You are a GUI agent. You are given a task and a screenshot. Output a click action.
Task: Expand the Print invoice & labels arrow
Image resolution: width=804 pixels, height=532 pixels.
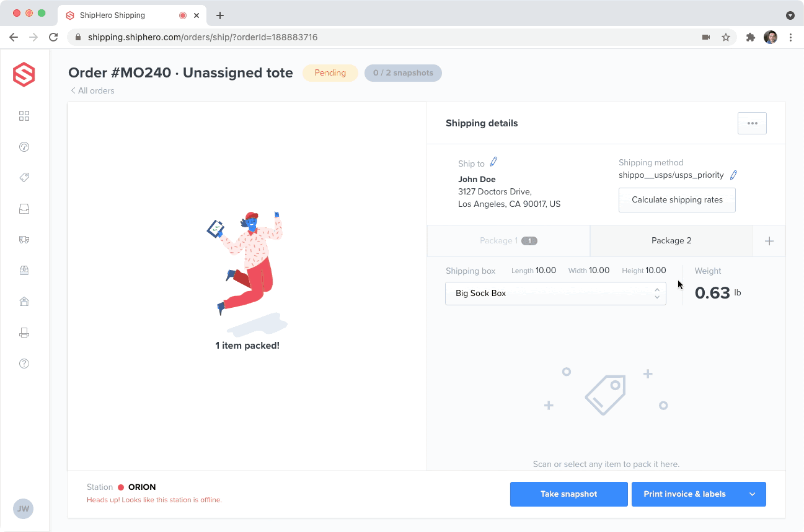click(753, 494)
